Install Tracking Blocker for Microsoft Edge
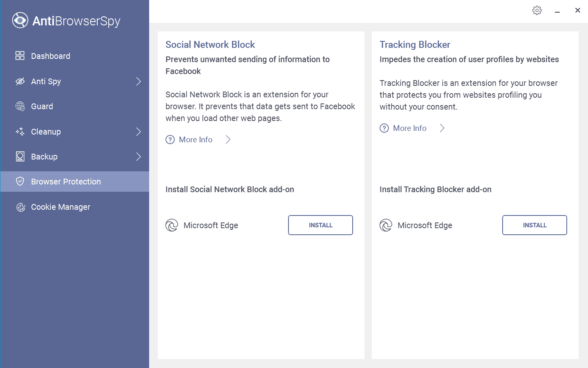 coord(534,225)
